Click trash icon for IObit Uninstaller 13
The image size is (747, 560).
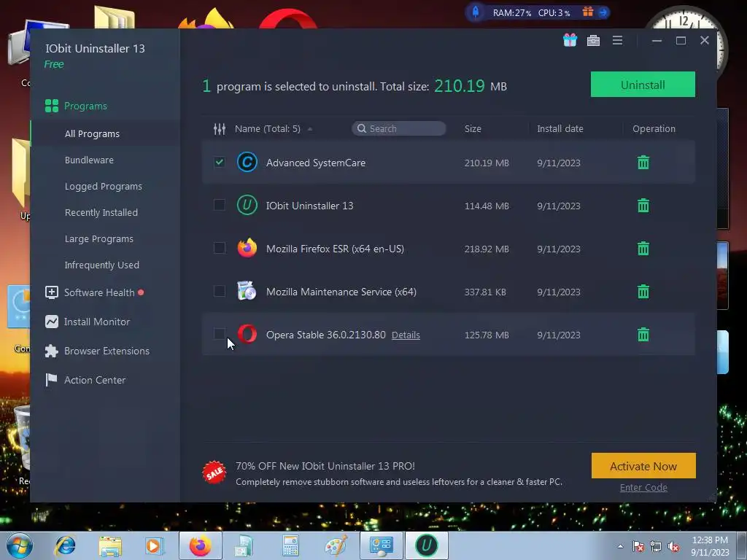643,205
